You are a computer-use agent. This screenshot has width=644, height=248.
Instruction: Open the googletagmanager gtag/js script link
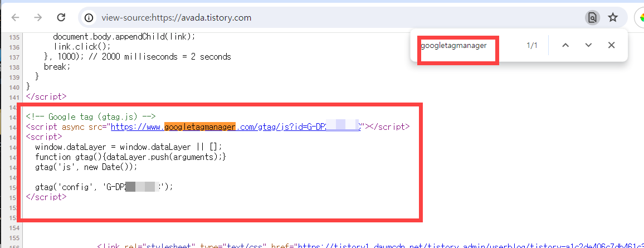(235, 127)
